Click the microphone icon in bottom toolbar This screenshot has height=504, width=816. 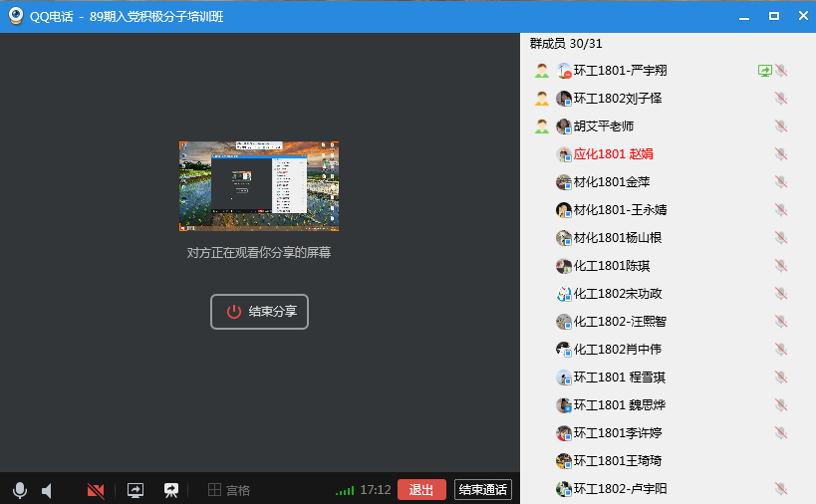pyautogui.click(x=19, y=490)
